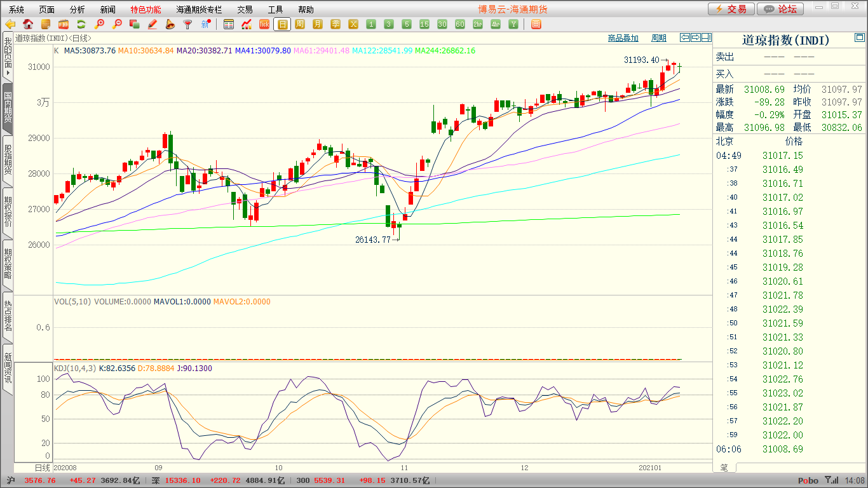Viewport: 868px width, 488px height.
Task: Click the 论坛 forum button
Action: point(781,9)
